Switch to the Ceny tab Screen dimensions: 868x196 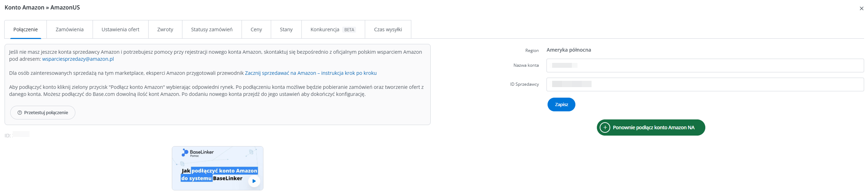coord(256,30)
